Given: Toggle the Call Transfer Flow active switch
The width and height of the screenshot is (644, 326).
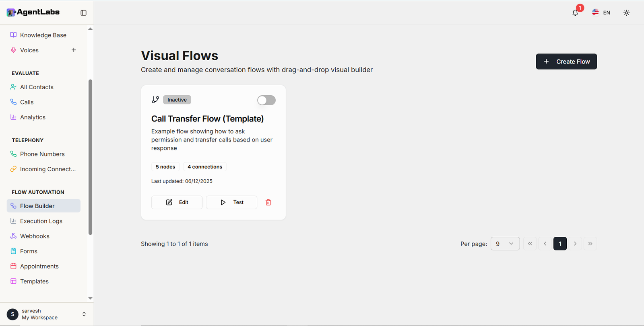Looking at the screenshot, I should (266, 100).
